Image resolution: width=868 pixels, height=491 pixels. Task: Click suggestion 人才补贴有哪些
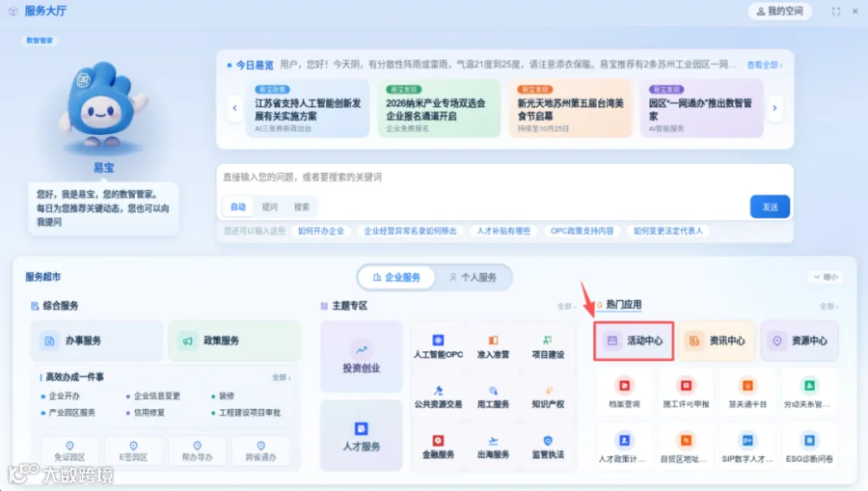point(503,231)
